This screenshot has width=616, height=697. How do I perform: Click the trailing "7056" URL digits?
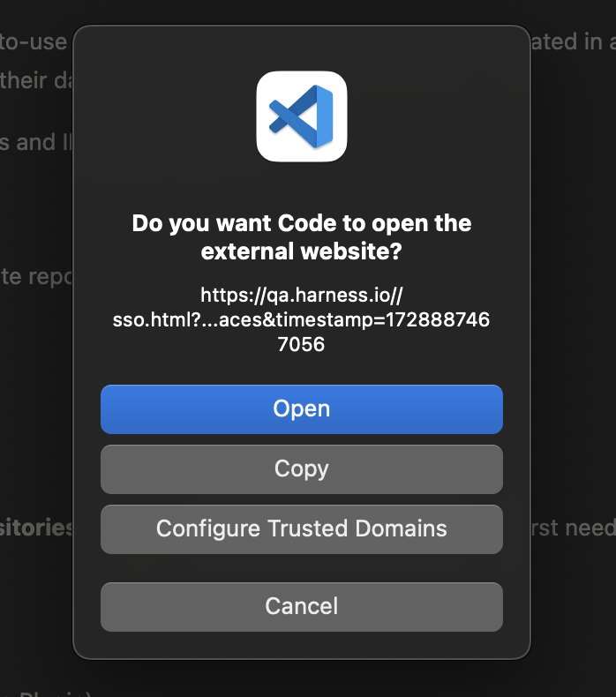(302, 344)
